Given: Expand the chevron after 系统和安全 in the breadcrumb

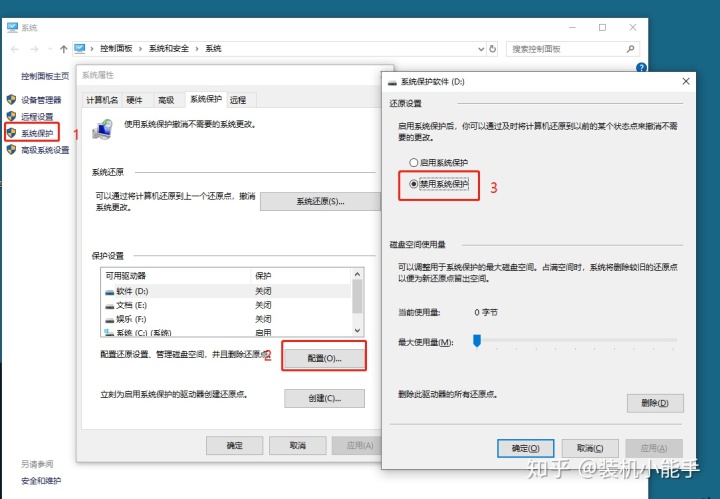Looking at the screenshot, I should tap(197, 49).
